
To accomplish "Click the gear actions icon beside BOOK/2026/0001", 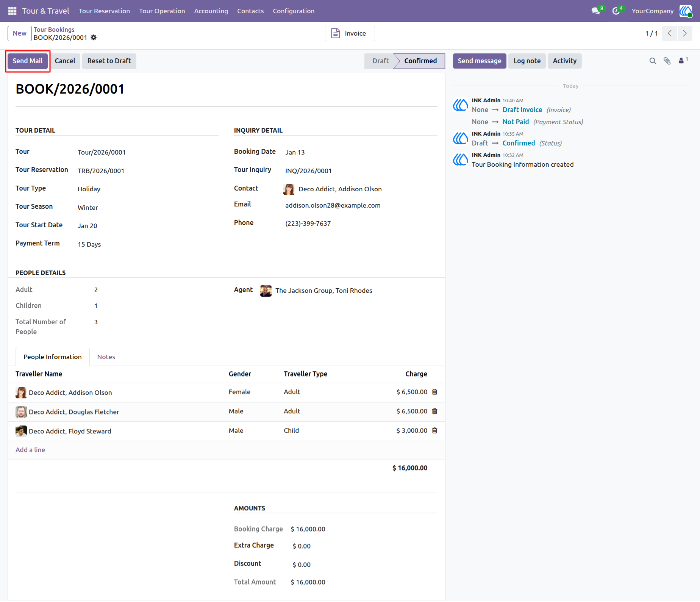I will 94,38.
